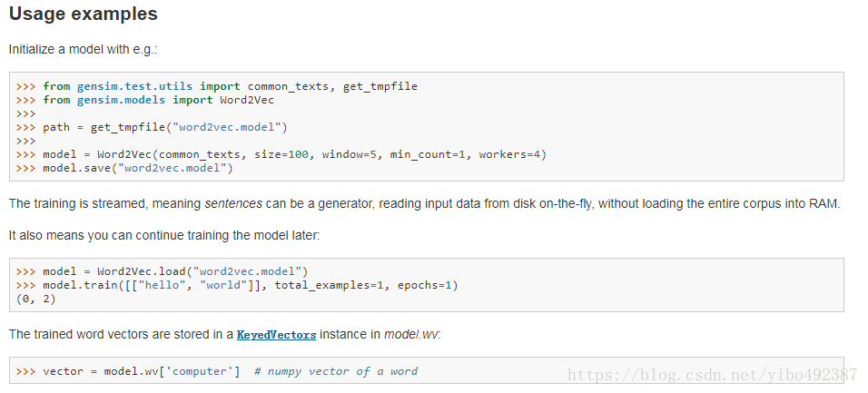
Task: Click the get_tmpfile path assignment line
Action: click(152, 127)
